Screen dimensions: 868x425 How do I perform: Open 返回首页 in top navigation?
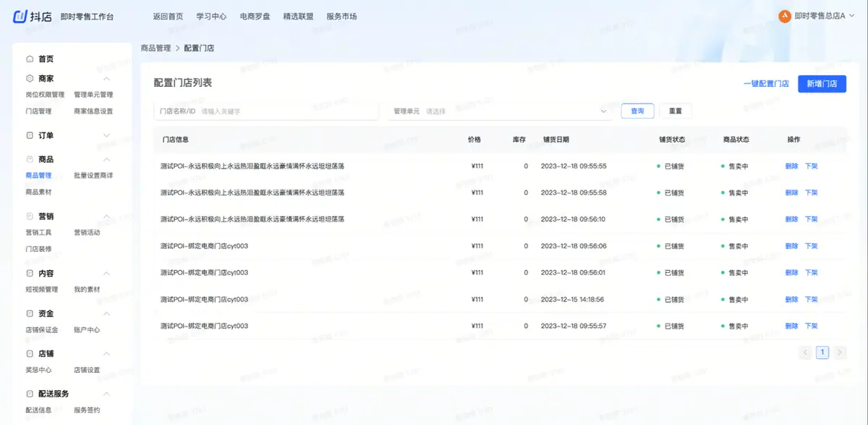point(168,16)
